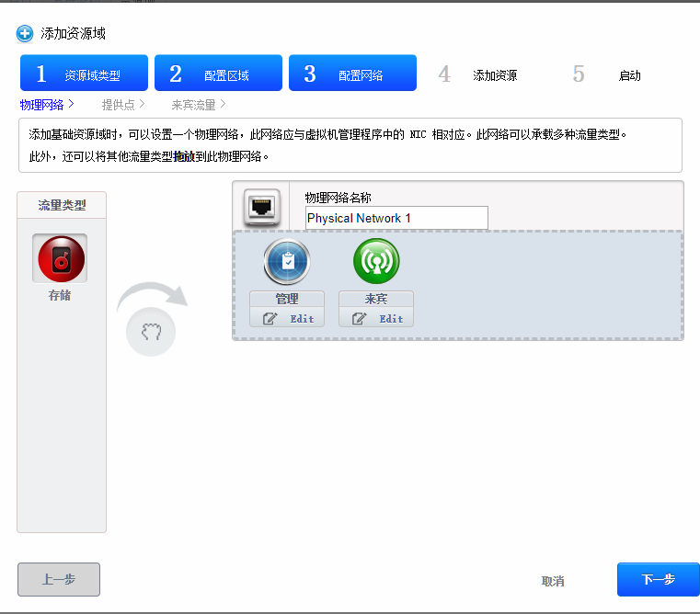This screenshot has width=700, height=614.
Task: Click the physical network NIC port icon
Action: click(x=262, y=208)
